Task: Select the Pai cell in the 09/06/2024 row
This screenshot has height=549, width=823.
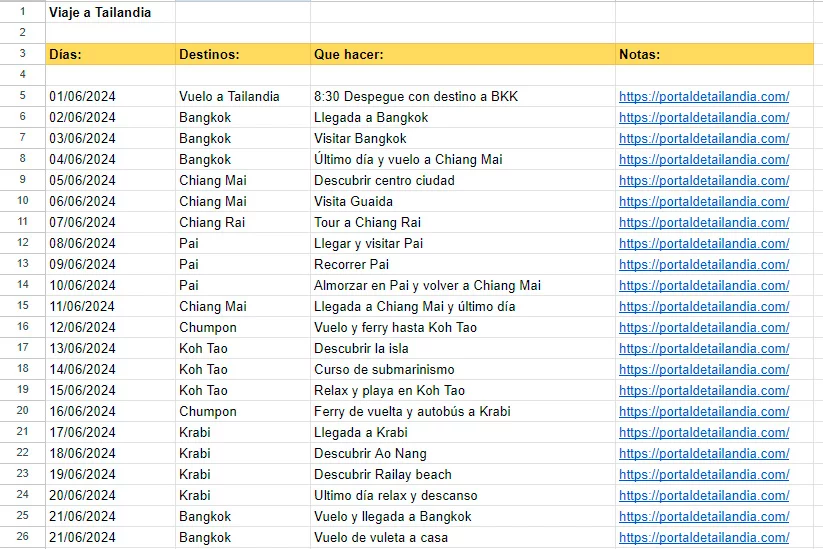Action: pos(242,265)
